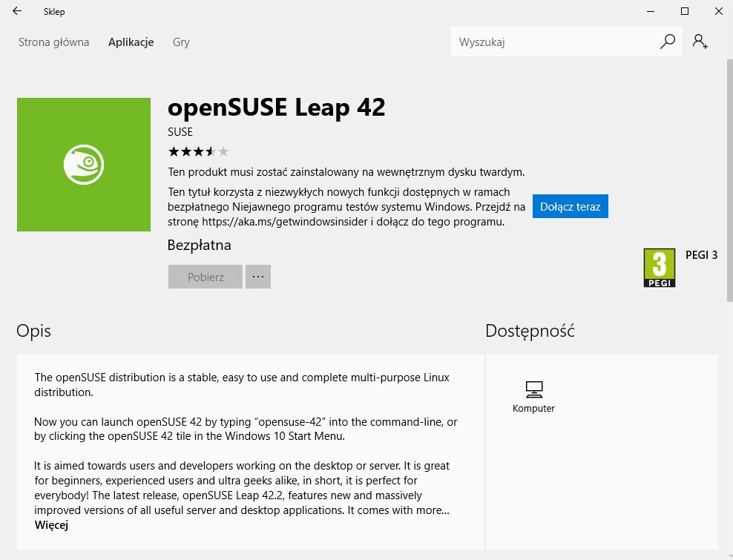
Task: Click the search magnifier icon
Action: [x=668, y=42]
